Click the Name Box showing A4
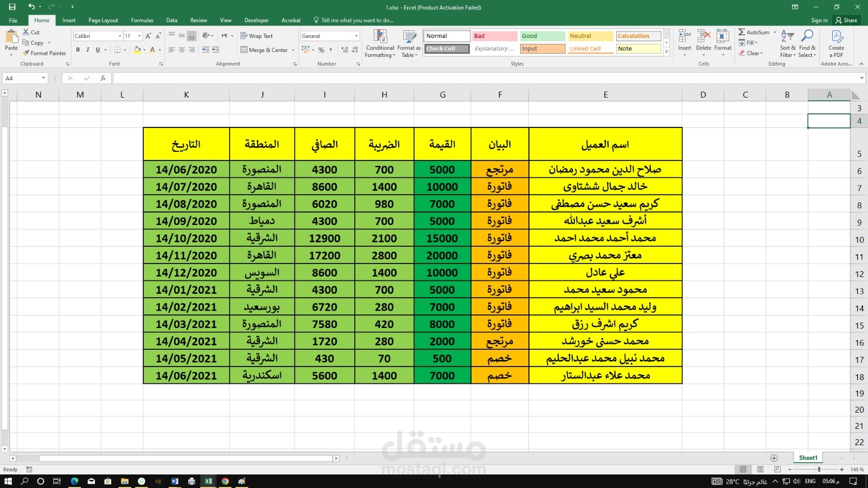 (25, 78)
